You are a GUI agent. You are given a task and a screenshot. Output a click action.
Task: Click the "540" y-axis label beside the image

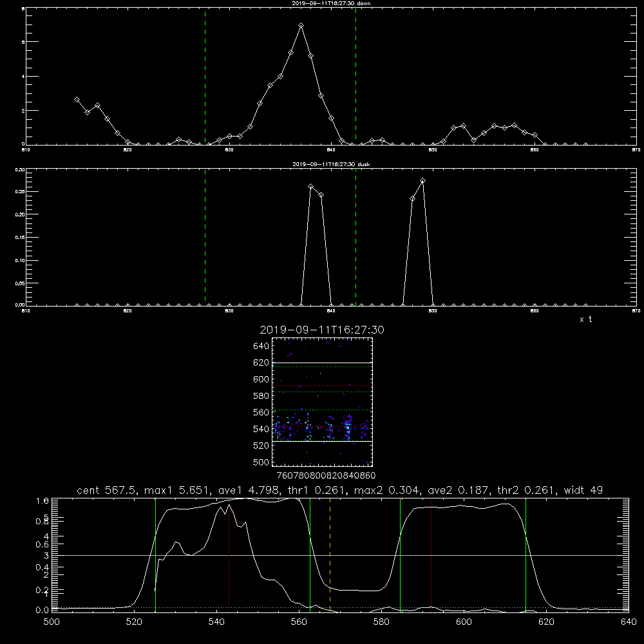pyautogui.click(x=261, y=429)
